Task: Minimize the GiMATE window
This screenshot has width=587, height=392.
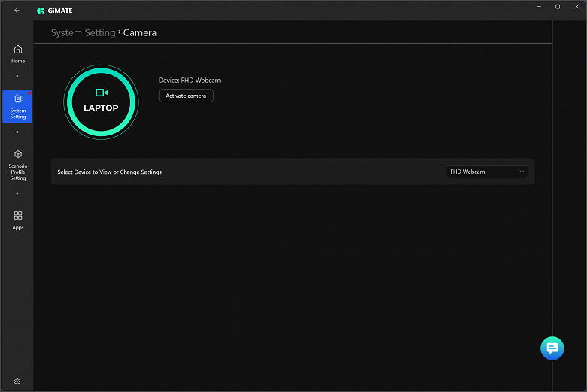Action: coord(536,7)
